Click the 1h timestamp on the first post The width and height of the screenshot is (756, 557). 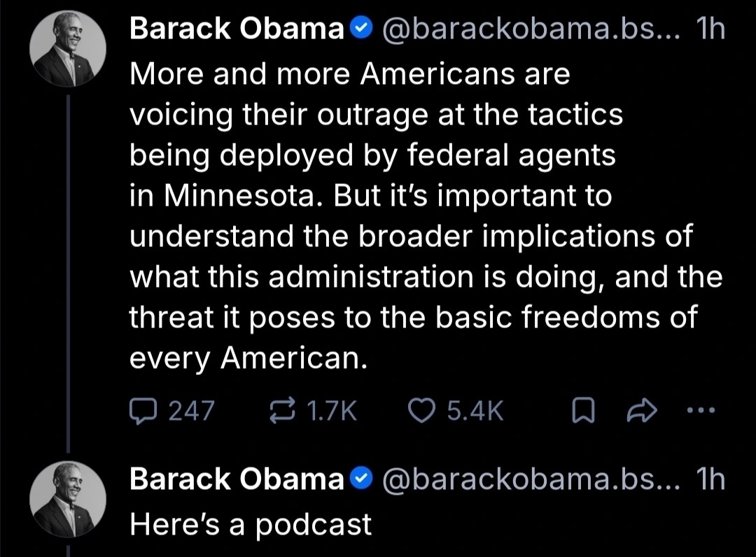point(711,30)
